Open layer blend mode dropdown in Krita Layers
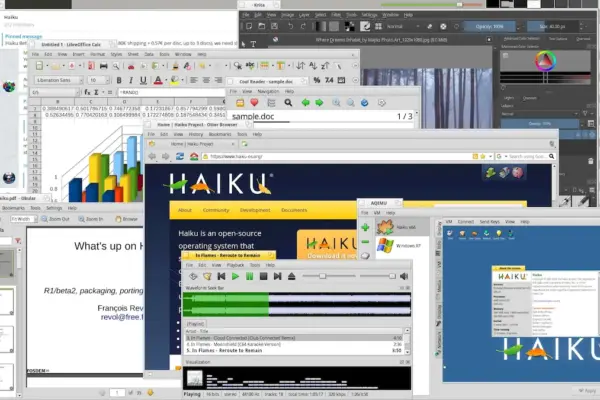 tap(540, 114)
